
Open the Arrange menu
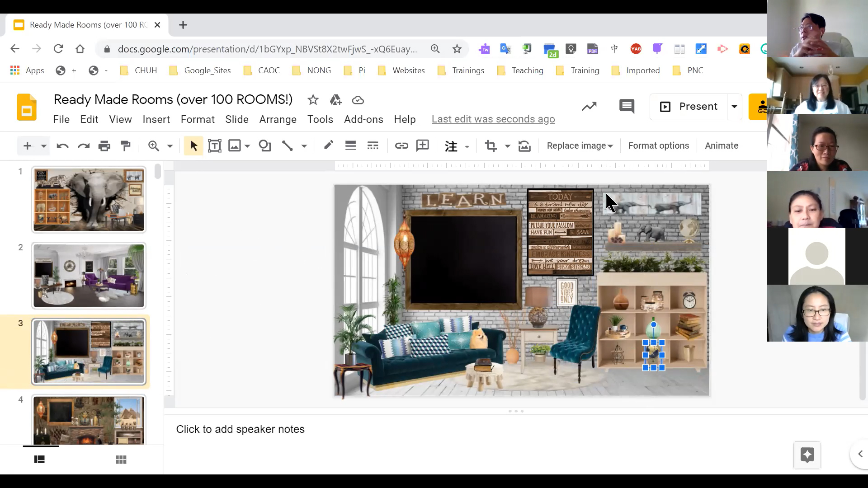coord(278,119)
